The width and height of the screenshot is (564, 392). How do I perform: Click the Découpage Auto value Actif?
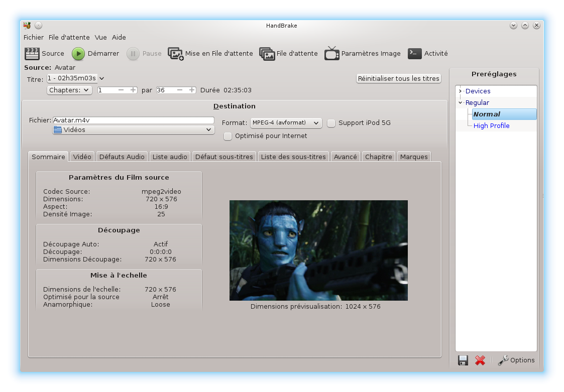(x=160, y=244)
